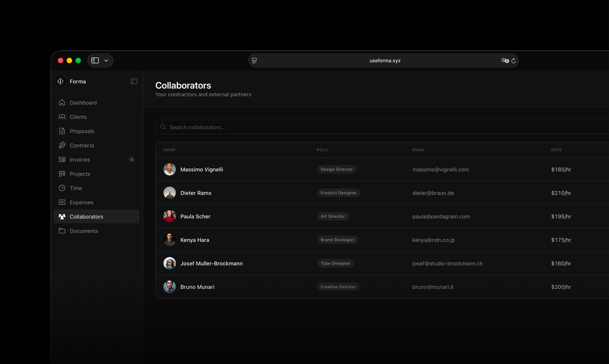Screen dimensions: 609x364
Task: Click the translate icon in address bar
Action: coord(505,61)
